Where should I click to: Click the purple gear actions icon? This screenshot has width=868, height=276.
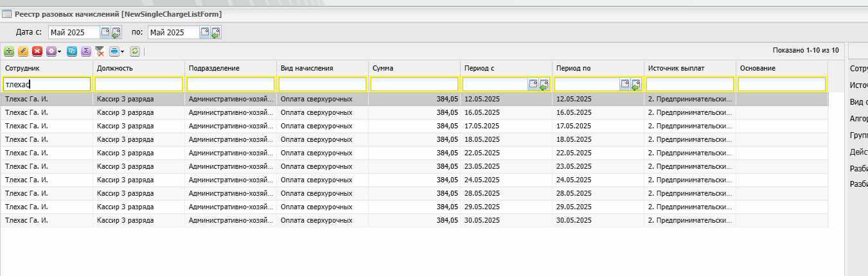tap(51, 51)
